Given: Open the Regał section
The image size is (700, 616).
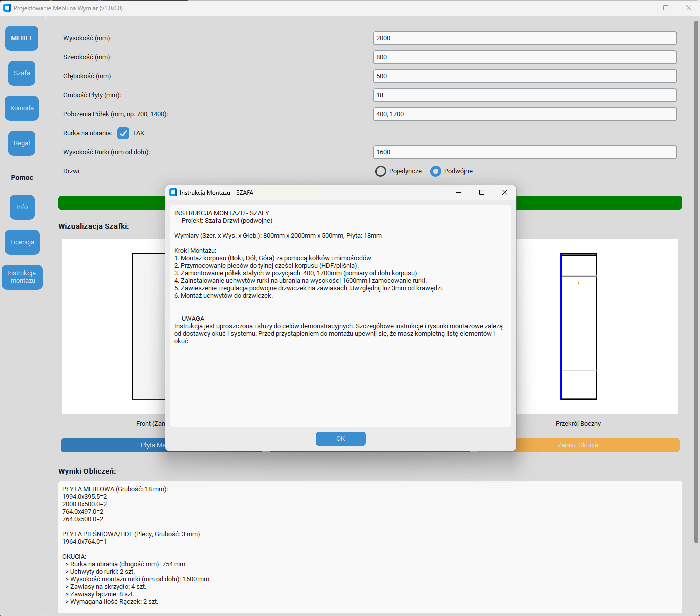Looking at the screenshot, I should pyautogui.click(x=22, y=143).
